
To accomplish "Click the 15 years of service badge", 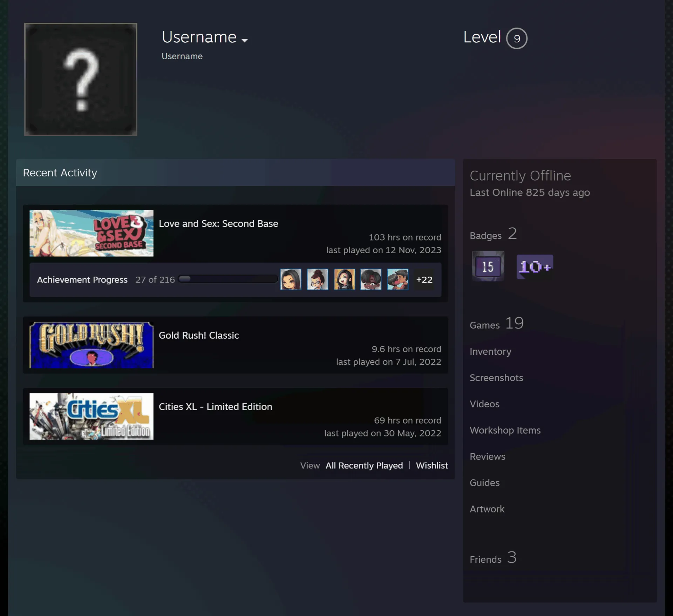I will [488, 266].
